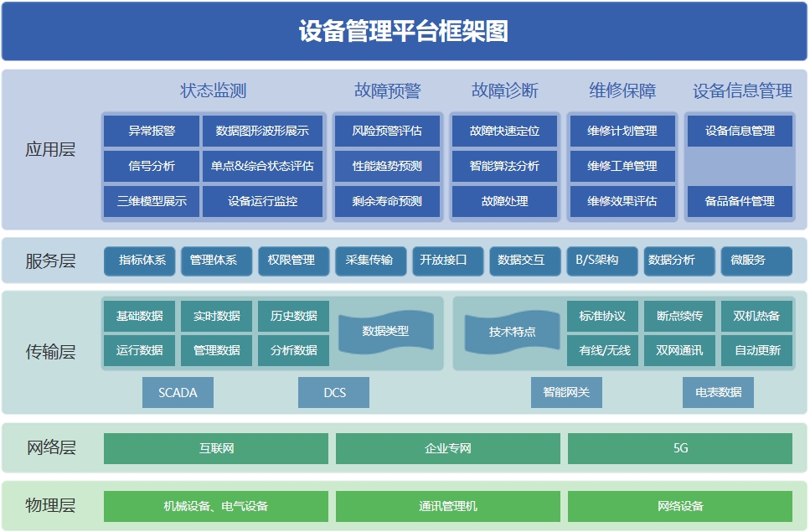Click the 数据类型 banner shape

point(385,332)
